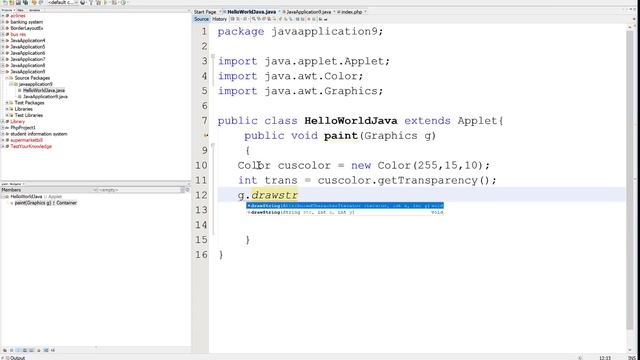Expand the student information system project

3,134
